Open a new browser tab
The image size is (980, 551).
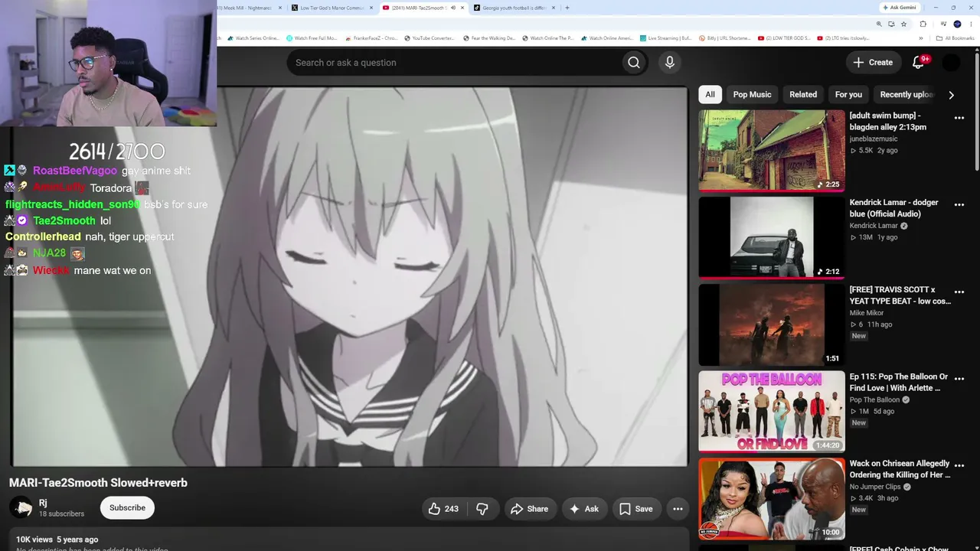[x=567, y=8]
